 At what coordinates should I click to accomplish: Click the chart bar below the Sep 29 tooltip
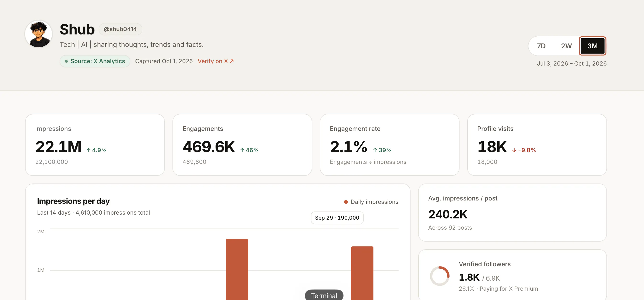[362, 273]
